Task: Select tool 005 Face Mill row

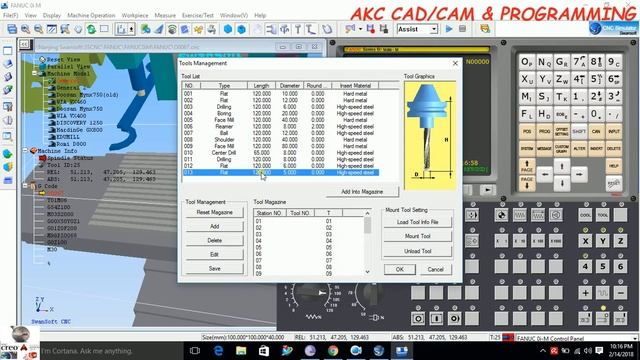Action: coord(281,120)
